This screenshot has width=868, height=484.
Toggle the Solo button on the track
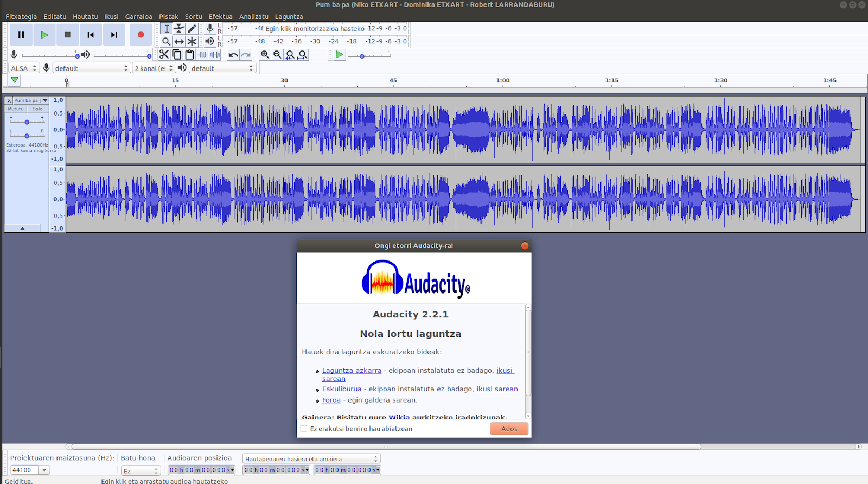[x=37, y=109]
